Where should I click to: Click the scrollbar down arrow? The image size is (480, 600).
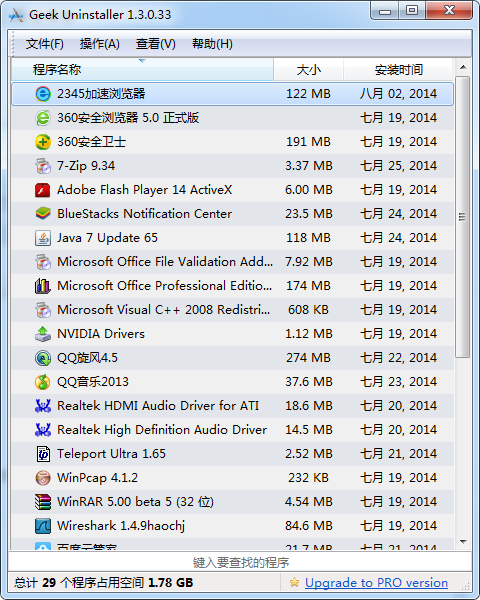click(463, 542)
